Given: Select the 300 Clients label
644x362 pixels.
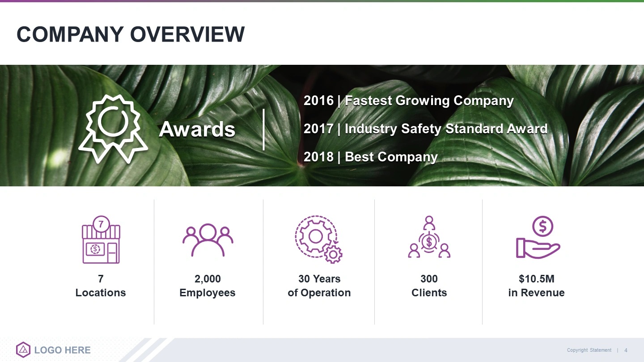Looking at the screenshot, I should [x=429, y=286].
